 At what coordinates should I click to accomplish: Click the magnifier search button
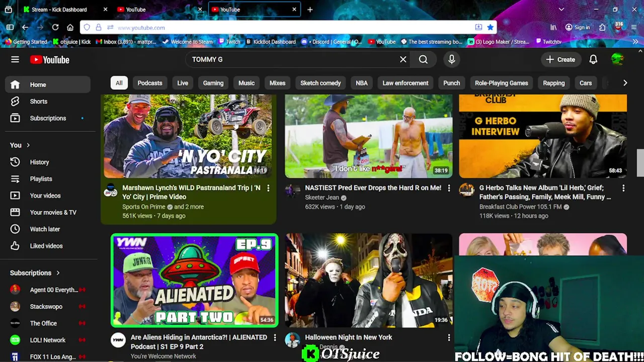point(423,59)
